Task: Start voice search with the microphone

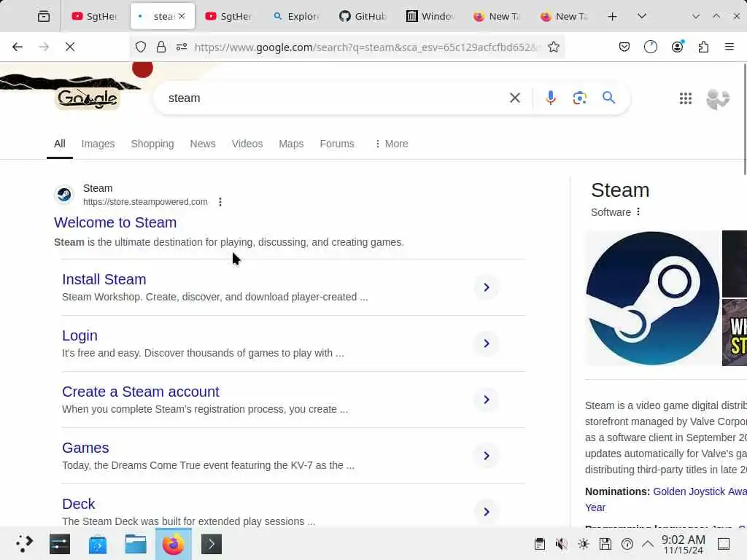Action: pyautogui.click(x=550, y=98)
